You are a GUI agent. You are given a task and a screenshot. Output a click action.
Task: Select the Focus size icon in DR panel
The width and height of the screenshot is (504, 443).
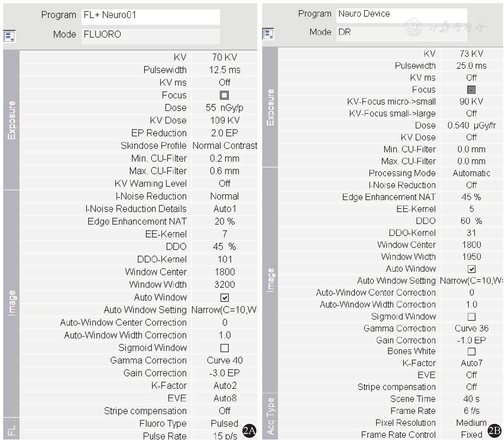tap(471, 90)
